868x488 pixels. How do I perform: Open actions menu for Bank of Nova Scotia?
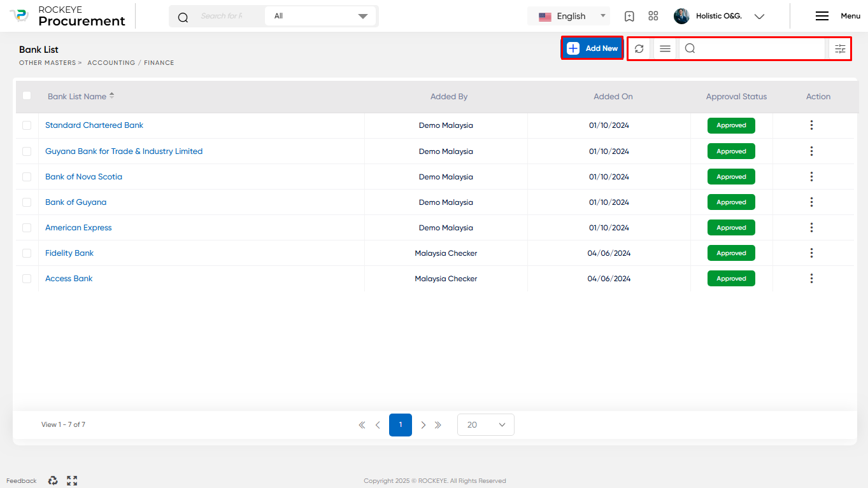coord(811,177)
